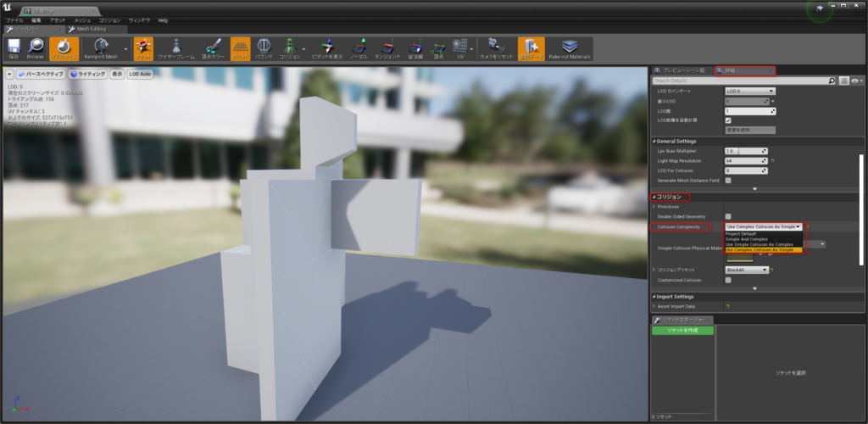Select Project Default in complexity list
The width and height of the screenshot is (868, 424).
pyautogui.click(x=764, y=233)
